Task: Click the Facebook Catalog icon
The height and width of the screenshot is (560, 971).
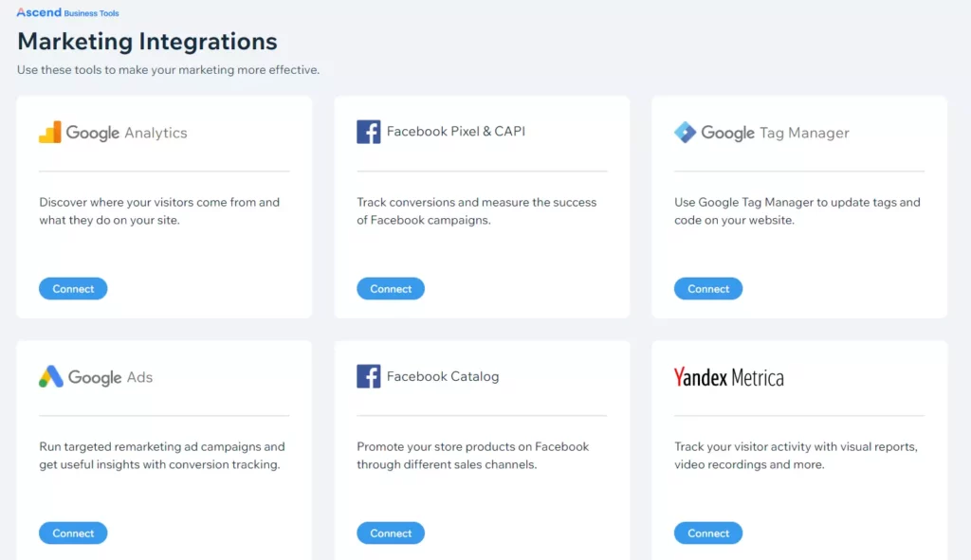Action: pos(368,376)
